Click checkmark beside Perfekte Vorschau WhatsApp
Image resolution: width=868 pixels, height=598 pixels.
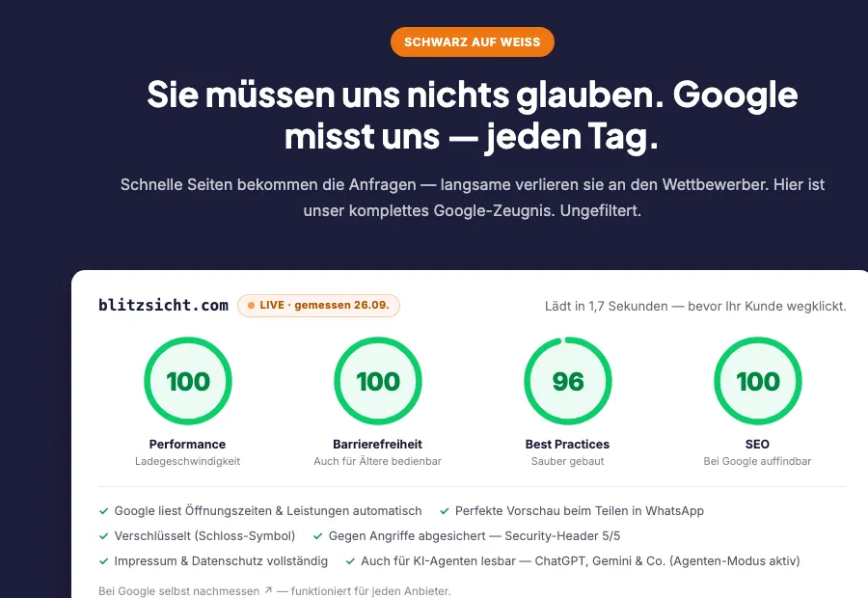444,511
